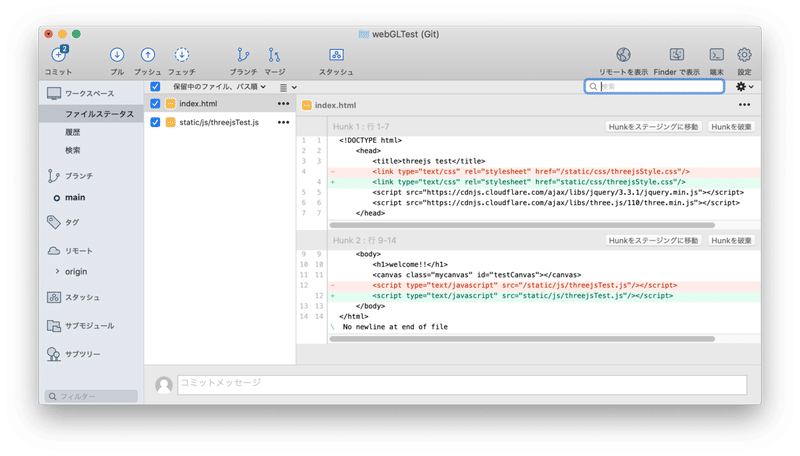Select Workspace (ワークスペース) monitor icon in sidebar
This screenshot has height=456, width=800.
click(54, 93)
